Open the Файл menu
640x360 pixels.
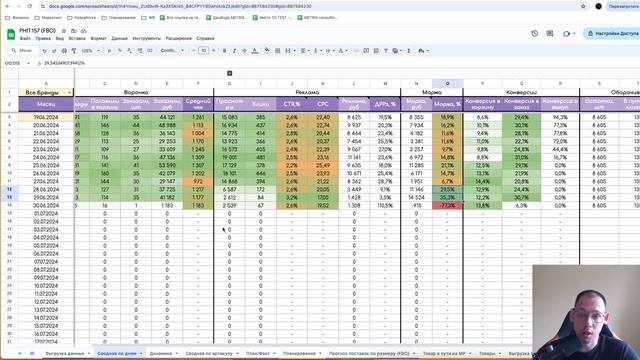point(25,38)
